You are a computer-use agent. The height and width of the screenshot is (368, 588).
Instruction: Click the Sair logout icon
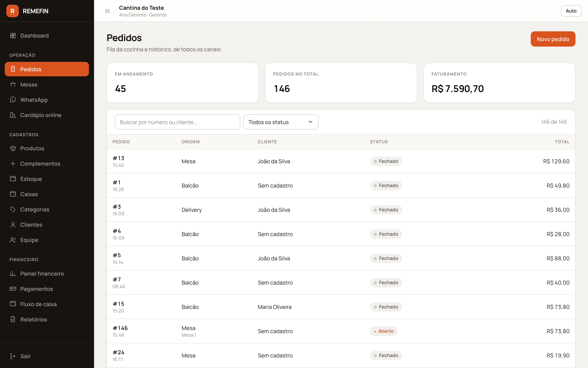[13, 356]
